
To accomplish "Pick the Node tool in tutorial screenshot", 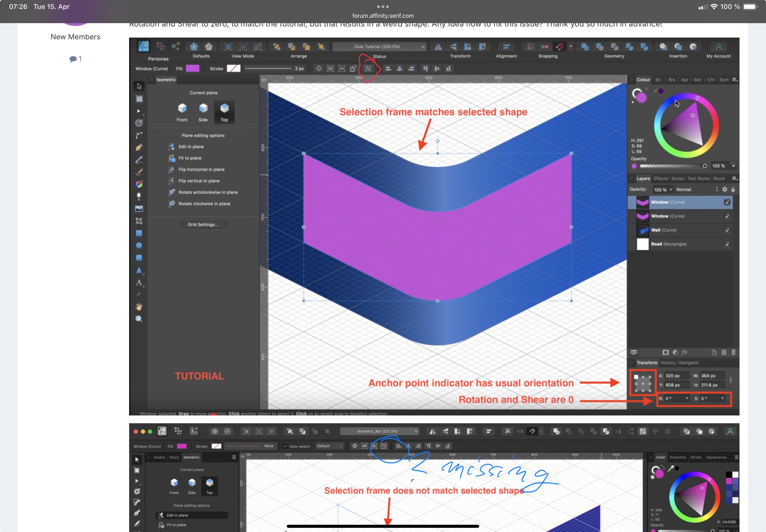I will [x=139, y=111].
